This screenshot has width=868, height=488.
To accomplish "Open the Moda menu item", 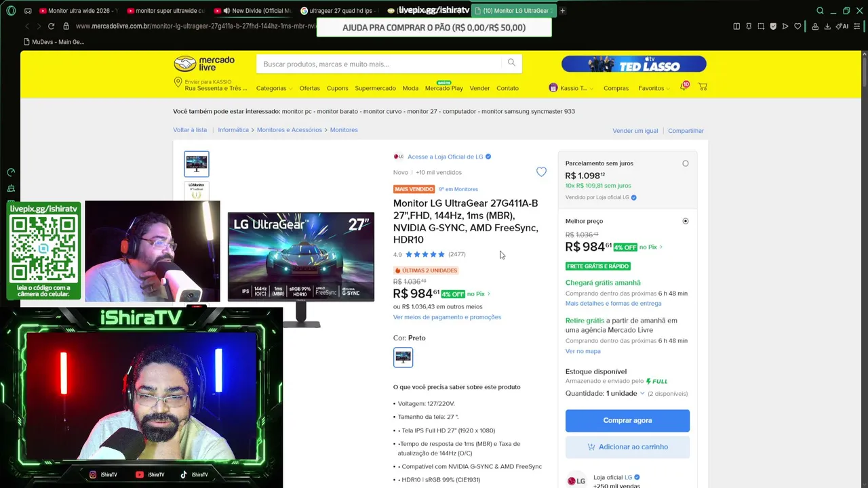I will pos(410,88).
